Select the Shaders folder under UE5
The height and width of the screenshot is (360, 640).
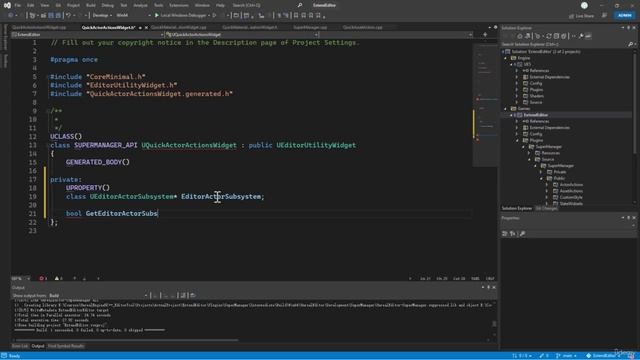click(x=536, y=96)
